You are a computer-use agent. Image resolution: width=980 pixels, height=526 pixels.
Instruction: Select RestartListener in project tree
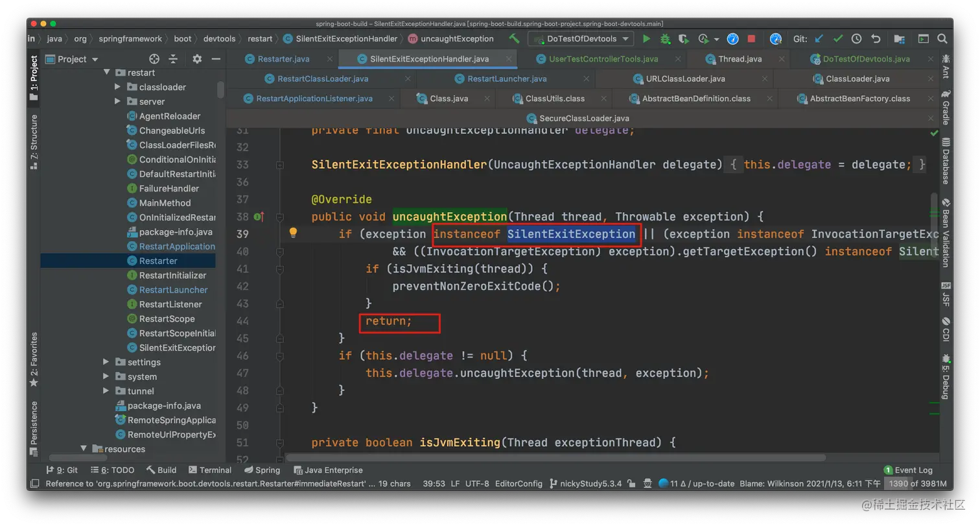click(x=170, y=304)
